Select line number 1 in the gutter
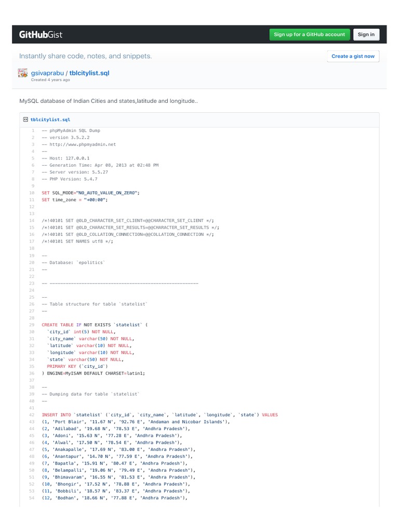Image resolution: width=399 pixels, height=532 pixels. pyautogui.click(x=33, y=130)
